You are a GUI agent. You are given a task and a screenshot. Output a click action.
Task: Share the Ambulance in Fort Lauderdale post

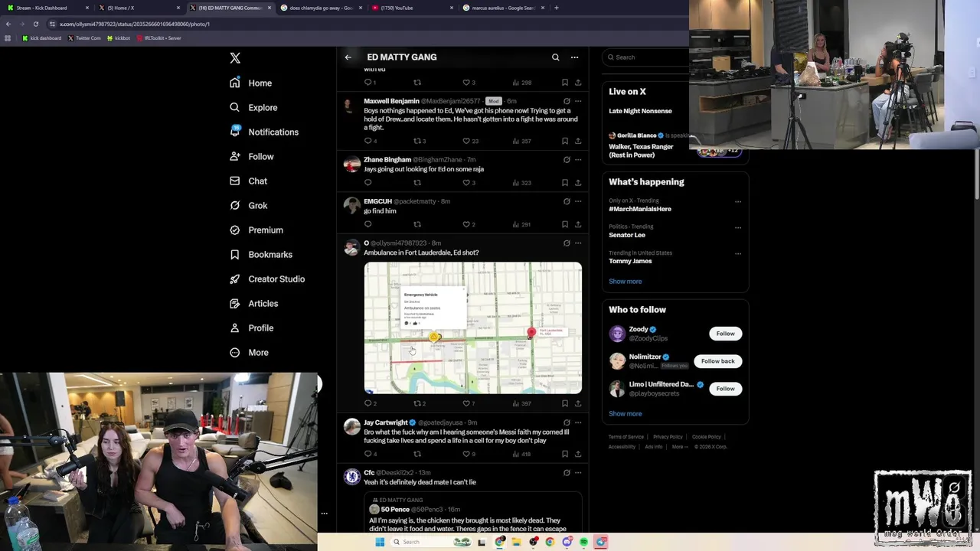click(x=578, y=403)
